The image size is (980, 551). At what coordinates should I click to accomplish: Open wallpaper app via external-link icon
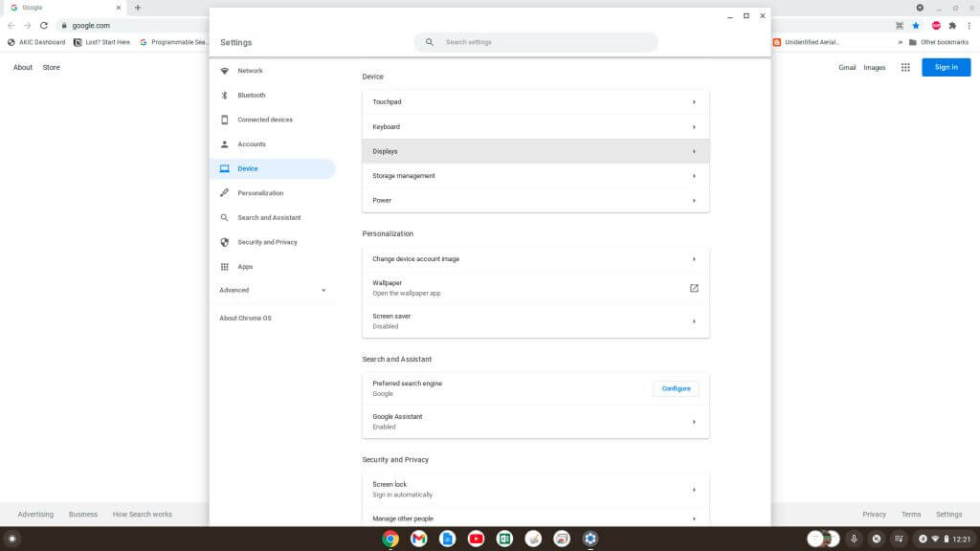tap(694, 288)
